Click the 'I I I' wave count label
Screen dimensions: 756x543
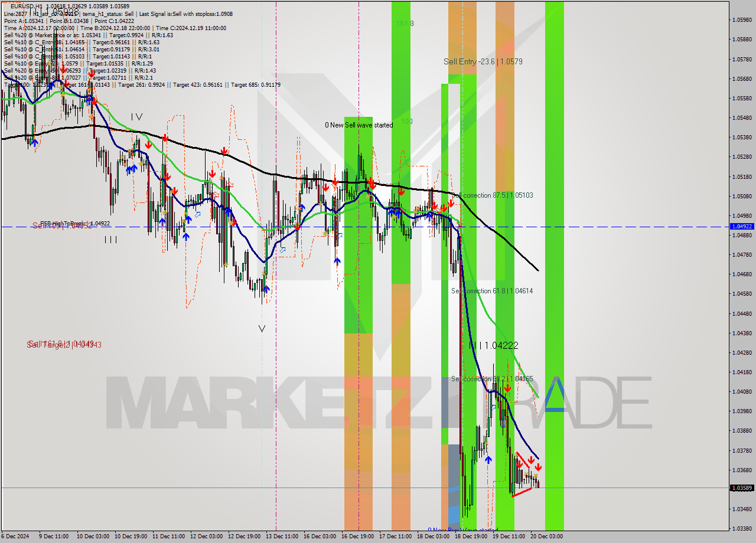pyautogui.click(x=110, y=239)
